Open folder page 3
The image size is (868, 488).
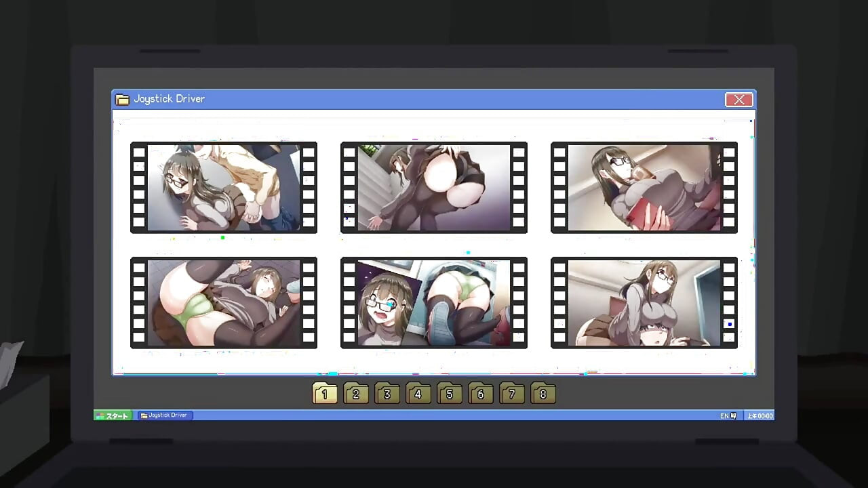[387, 393]
